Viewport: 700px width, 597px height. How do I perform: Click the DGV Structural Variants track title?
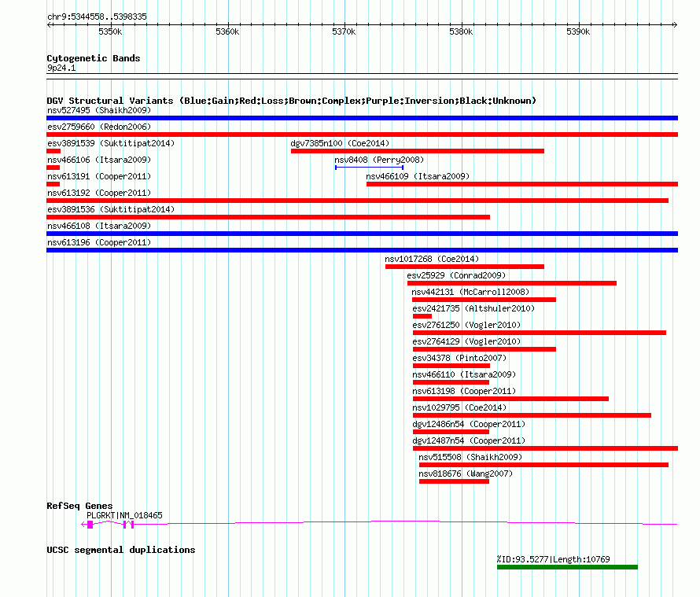point(291,101)
